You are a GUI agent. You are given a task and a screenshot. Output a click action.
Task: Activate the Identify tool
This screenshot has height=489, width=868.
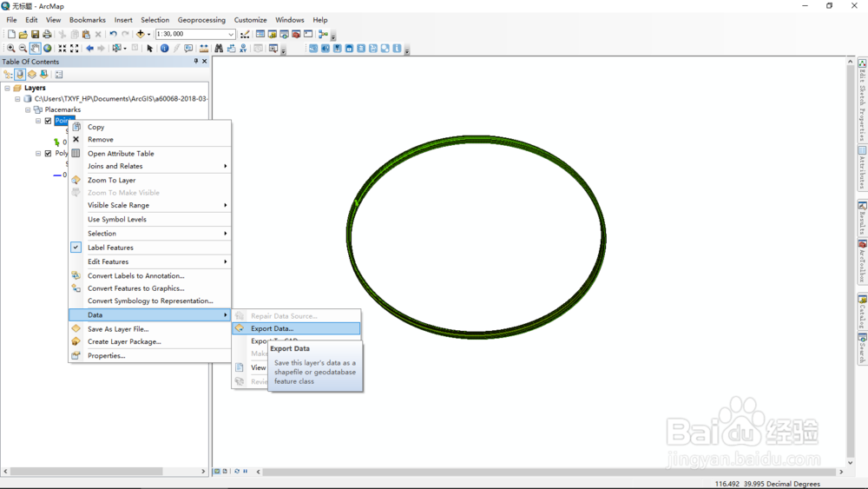(x=164, y=49)
